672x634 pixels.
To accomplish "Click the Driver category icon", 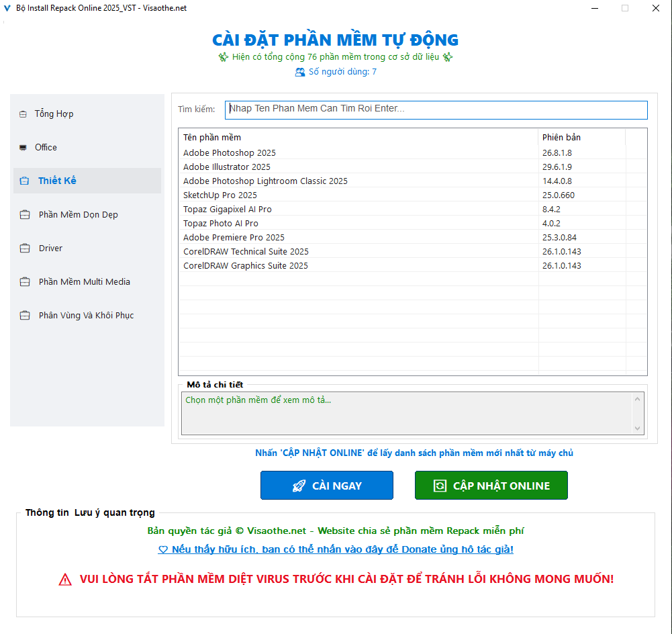I will point(25,248).
